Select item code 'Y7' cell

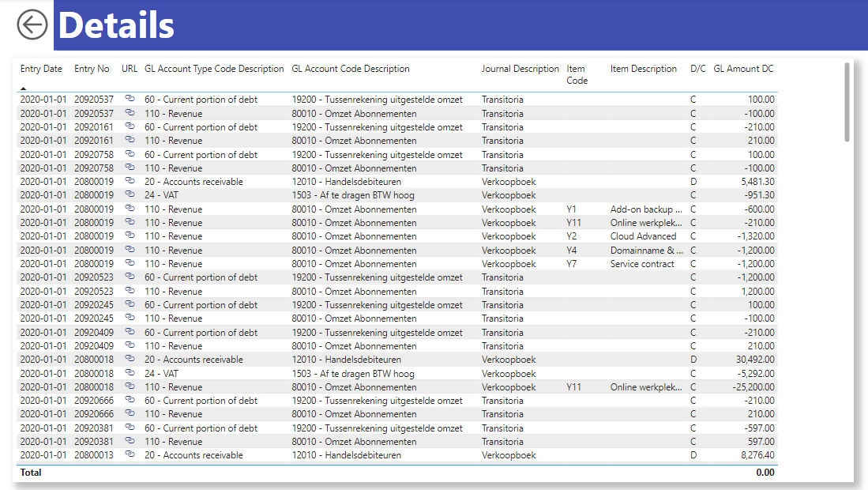(571, 264)
